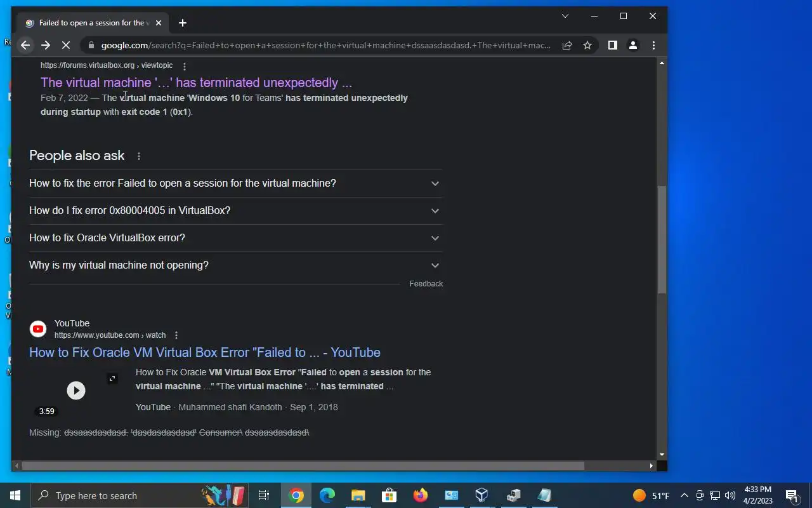Switch to Chrome in the taskbar

point(296,495)
